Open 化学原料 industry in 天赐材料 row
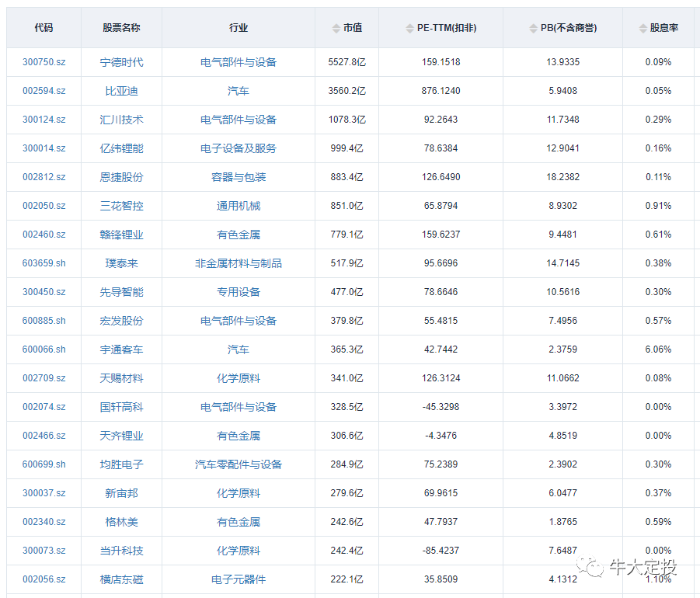This screenshot has width=700, height=598. (x=239, y=378)
